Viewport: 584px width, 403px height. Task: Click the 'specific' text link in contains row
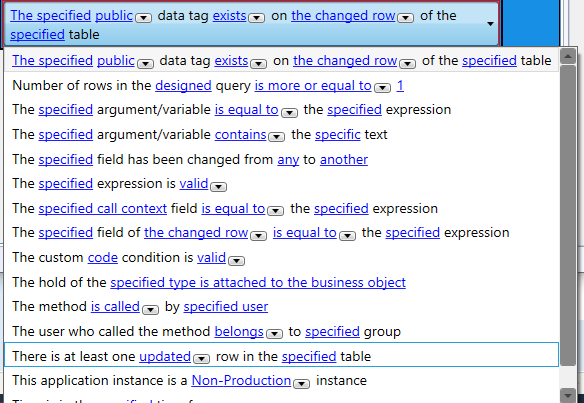click(338, 134)
